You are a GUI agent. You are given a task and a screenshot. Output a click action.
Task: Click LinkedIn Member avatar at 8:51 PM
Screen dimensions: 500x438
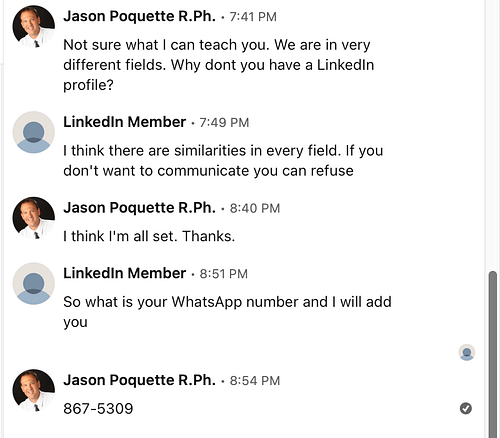(x=34, y=284)
